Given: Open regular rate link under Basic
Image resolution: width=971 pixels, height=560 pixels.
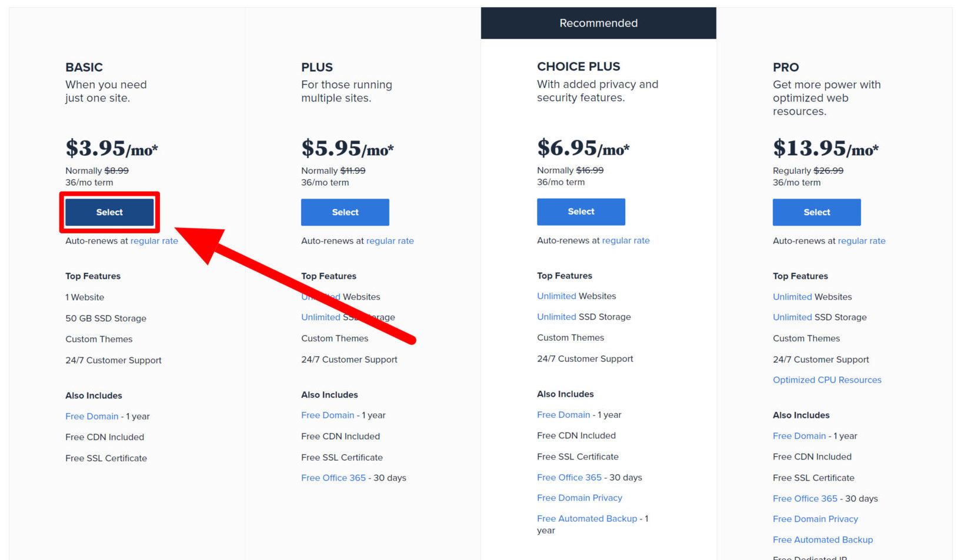Looking at the screenshot, I should 154,241.
